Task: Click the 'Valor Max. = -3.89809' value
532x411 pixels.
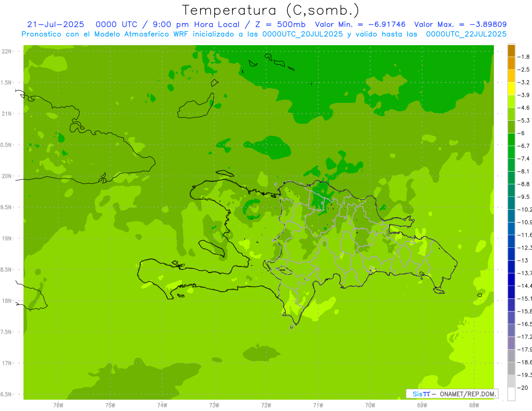Action: [x=460, y=24]
